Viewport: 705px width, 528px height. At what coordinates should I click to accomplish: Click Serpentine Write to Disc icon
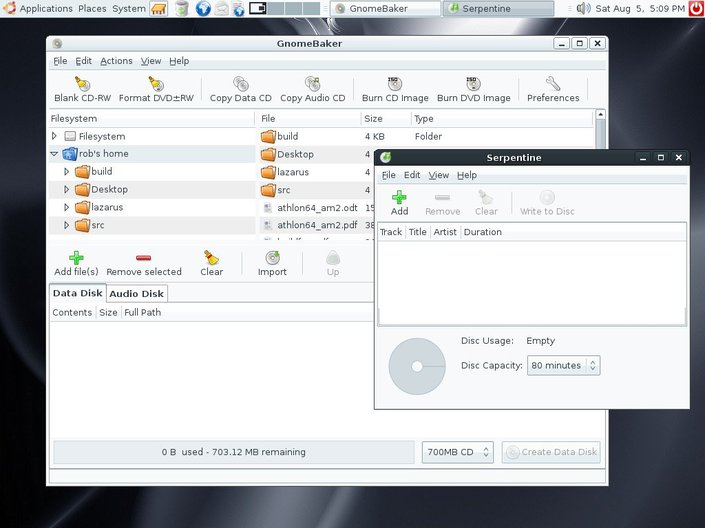547,197
